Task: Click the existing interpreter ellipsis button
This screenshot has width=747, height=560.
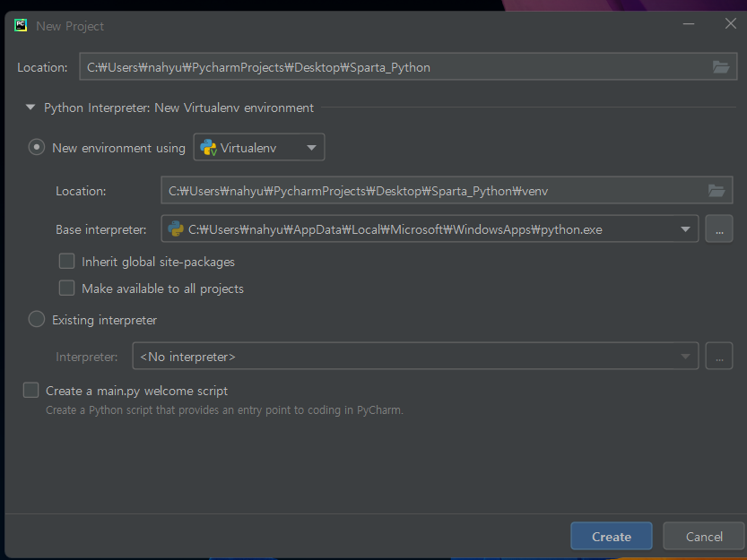Action: pyautogui.click(x=719, y=357)
